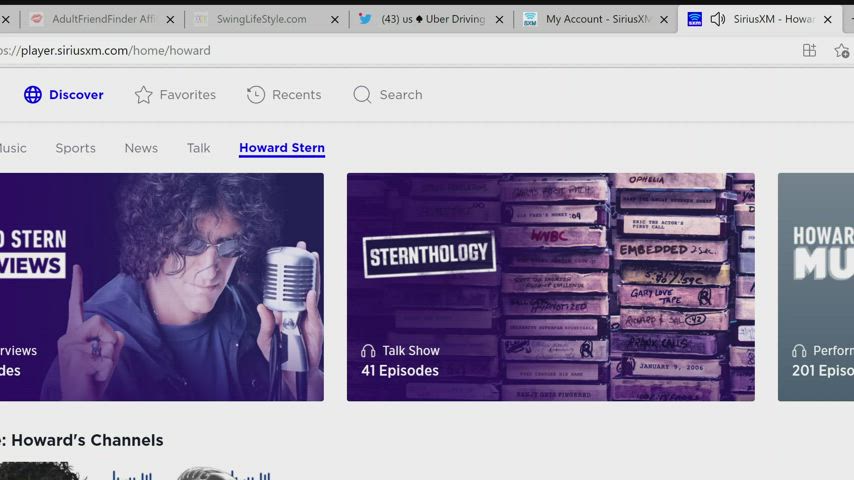
Task: Close the SiriusXM Howard tab
Action: pyautogui.click(x=828, y=20)
